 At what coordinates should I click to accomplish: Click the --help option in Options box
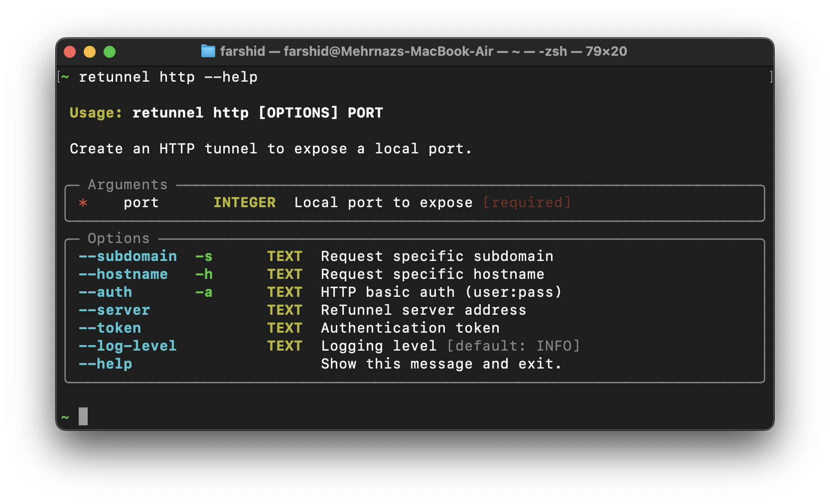tap(105, 364)
